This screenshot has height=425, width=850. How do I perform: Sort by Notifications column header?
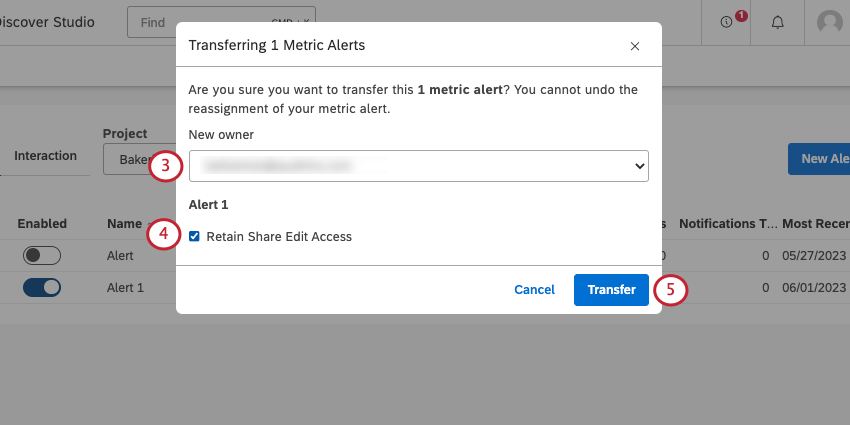click(x=727, y=224)
